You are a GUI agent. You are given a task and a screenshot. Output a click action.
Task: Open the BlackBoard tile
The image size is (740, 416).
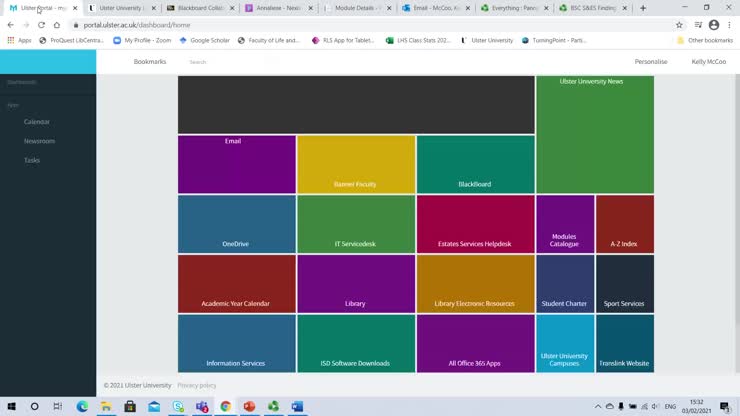click(476, 164)
